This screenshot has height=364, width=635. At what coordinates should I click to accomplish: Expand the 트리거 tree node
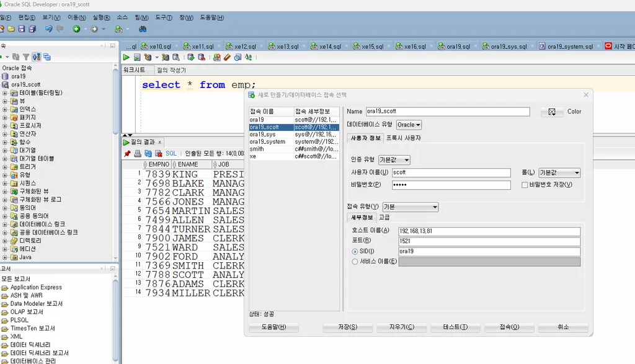click(x=5, y=167)
